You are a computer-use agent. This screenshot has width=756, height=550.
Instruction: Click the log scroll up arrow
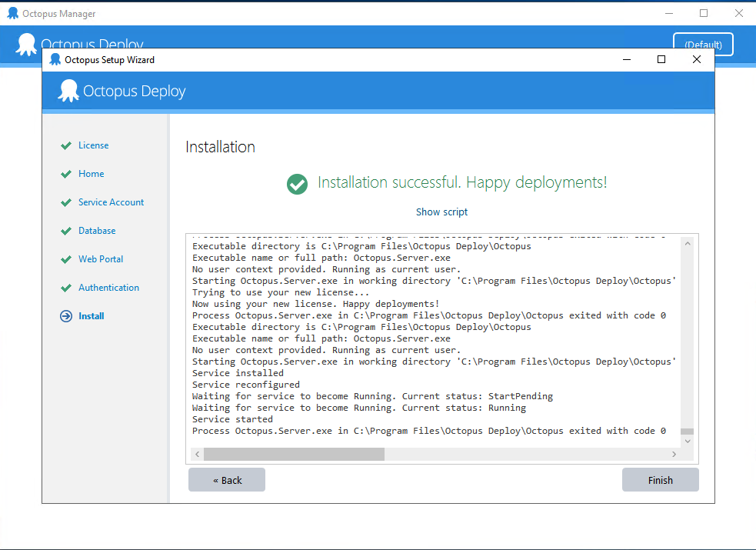tap(688, 243)
